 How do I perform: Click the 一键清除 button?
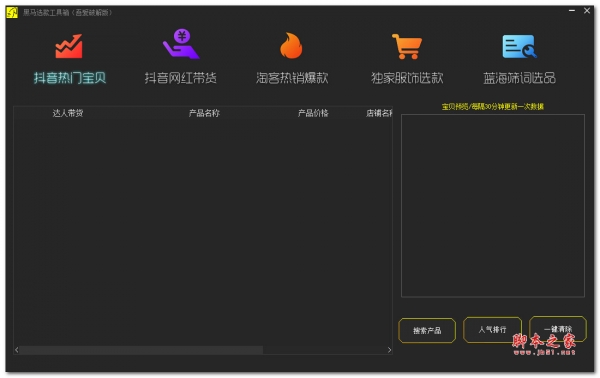point(558,329)
